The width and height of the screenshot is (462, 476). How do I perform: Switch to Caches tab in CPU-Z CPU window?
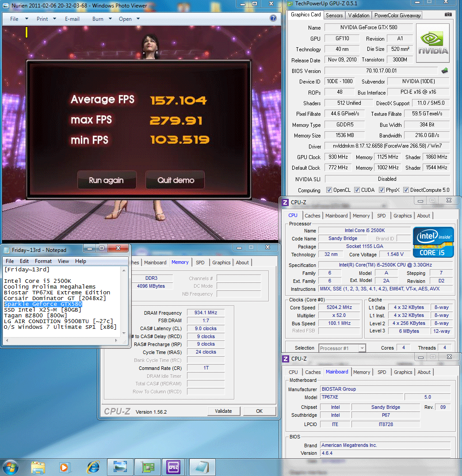(x=312, y=216)
